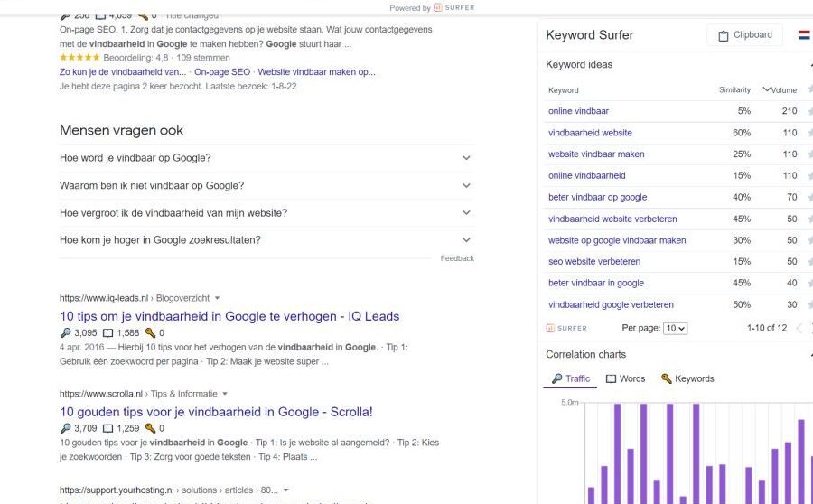Click the Surfer logo below keyword table
Viewport: 813px width, 504px height.
[x=566, y=328]
